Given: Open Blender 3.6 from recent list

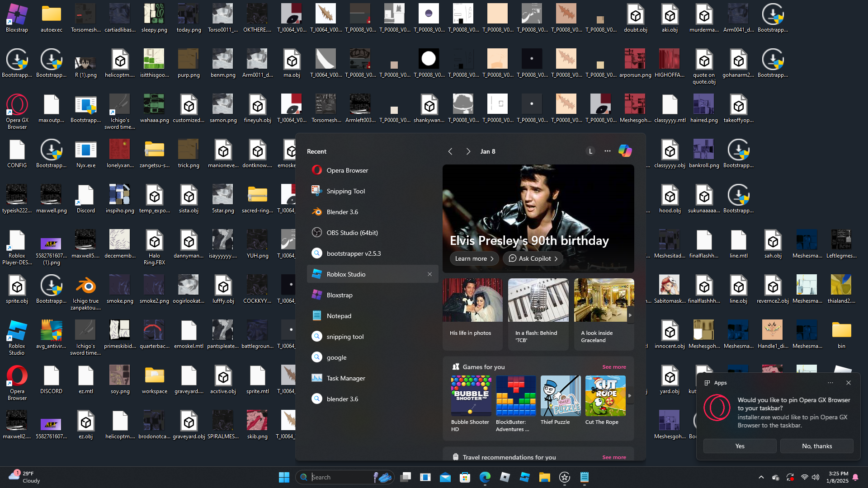Looking at the screenshot, I should [x=342, y=212].
